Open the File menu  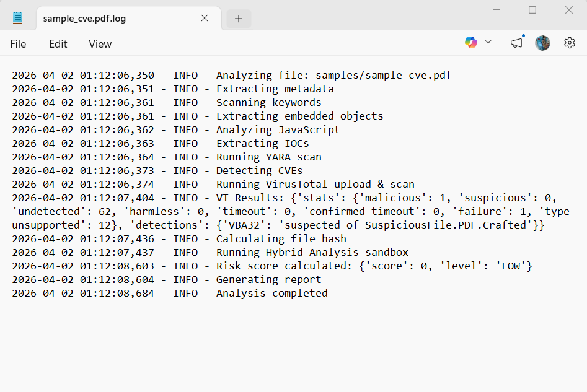click(x=18, y=44)
